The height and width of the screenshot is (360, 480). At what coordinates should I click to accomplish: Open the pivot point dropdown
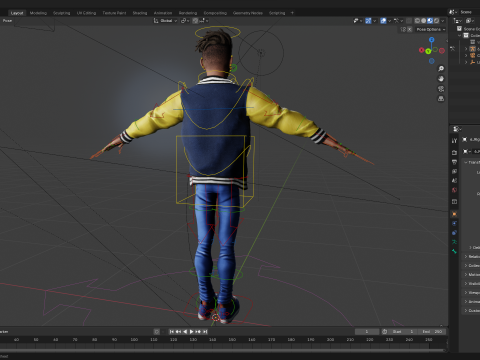(185, 21)
